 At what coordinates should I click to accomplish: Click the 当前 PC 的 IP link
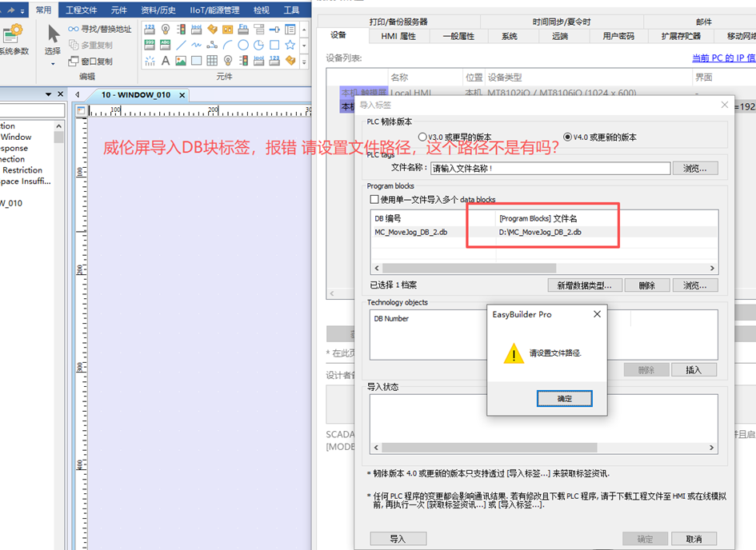click(723, 58)
